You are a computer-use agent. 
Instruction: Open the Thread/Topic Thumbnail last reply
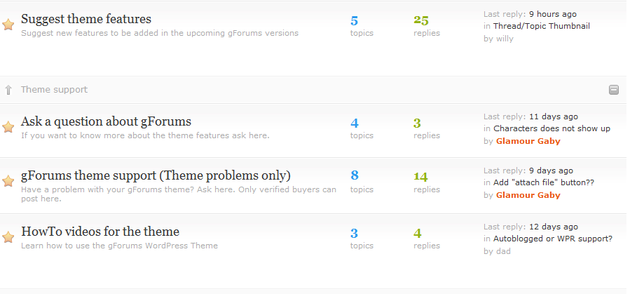point(541,26)
